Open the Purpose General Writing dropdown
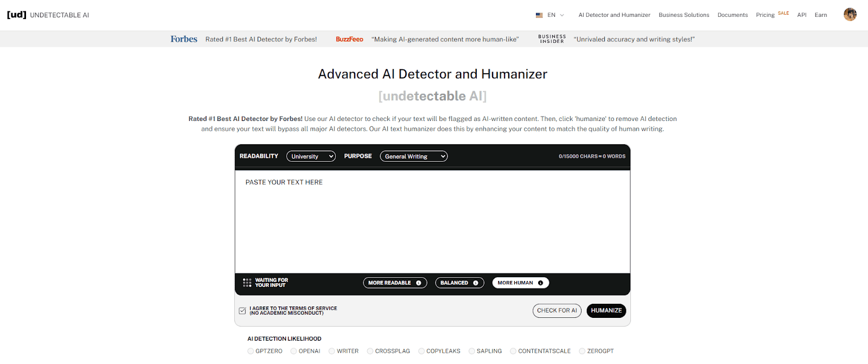This screenshot has height=364, width=868. pyautogui.click(x=413, y=156)
